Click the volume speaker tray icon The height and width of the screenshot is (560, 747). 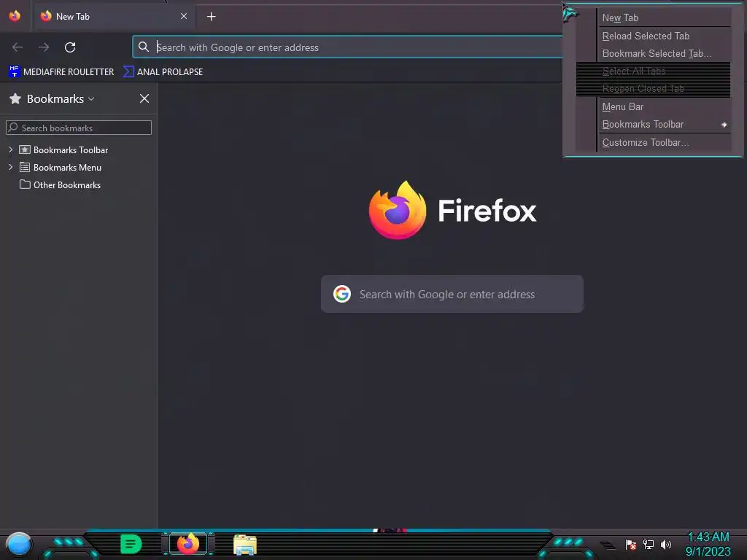click(666, 544)
